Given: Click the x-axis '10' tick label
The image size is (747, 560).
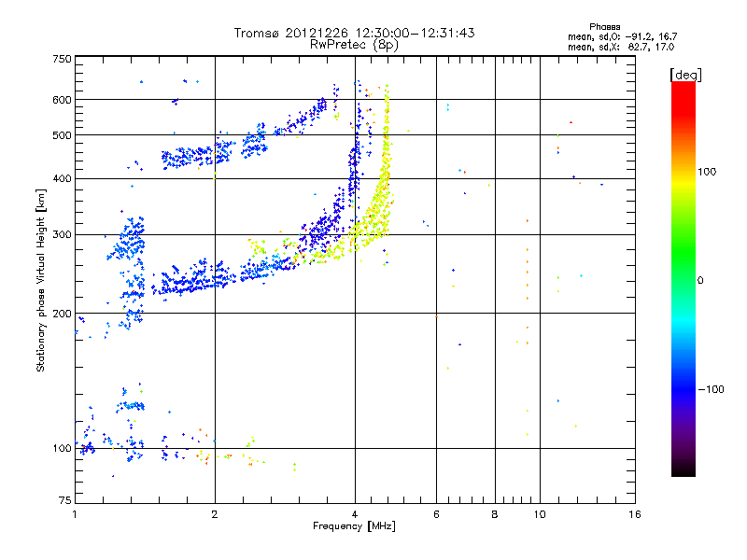Looking at the screenshot, I should point(540,514).
